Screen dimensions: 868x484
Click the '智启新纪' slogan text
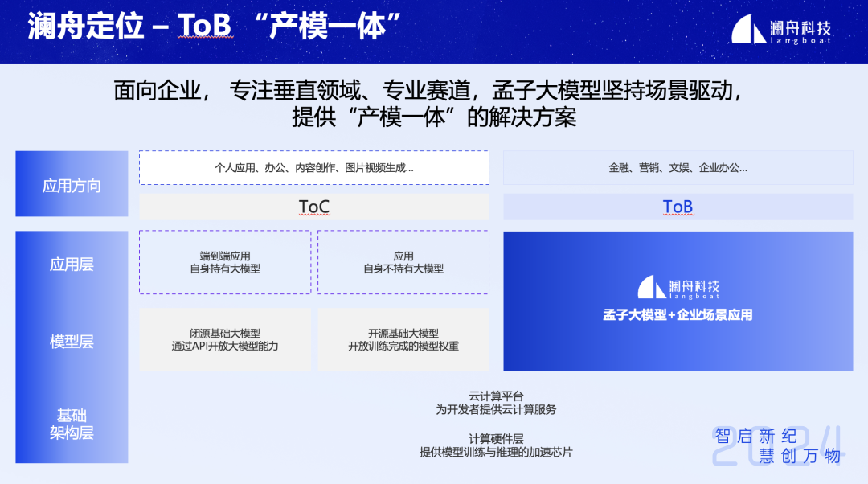coord(755,437)
